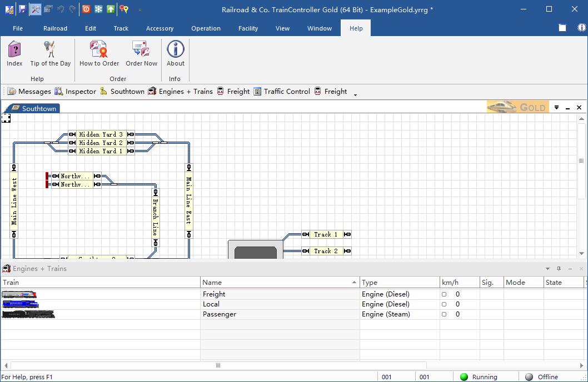This screenshot has height=382, width=588.
Task: Click the layout vertical scrollbar thumb
Action: 581,160
